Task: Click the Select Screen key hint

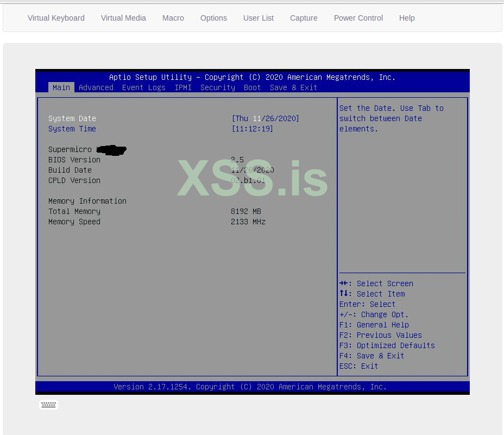Action: (376, 283)
